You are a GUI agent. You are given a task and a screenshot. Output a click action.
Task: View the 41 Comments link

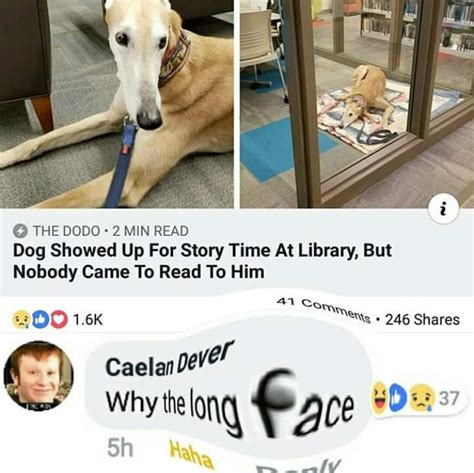[324, 310]
